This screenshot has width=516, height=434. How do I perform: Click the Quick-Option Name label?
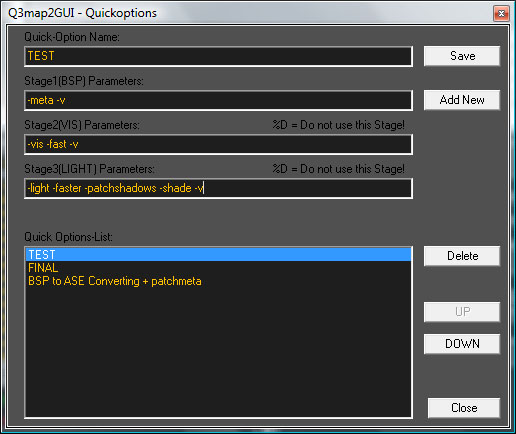tap(72, 37)
